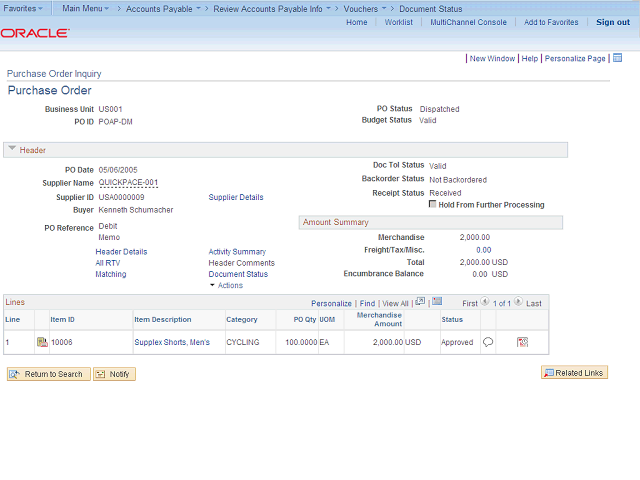Click the Oracle logo

coord(35,33)
